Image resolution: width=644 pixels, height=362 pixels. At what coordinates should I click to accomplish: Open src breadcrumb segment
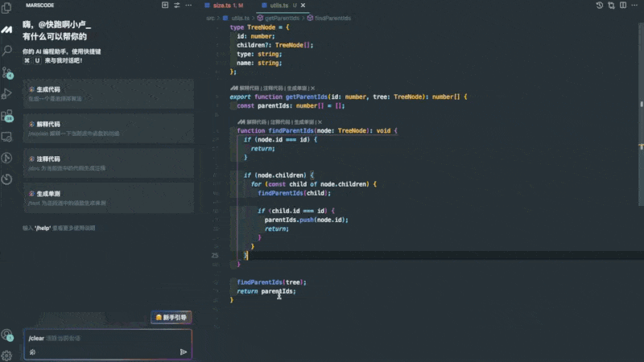210,18
